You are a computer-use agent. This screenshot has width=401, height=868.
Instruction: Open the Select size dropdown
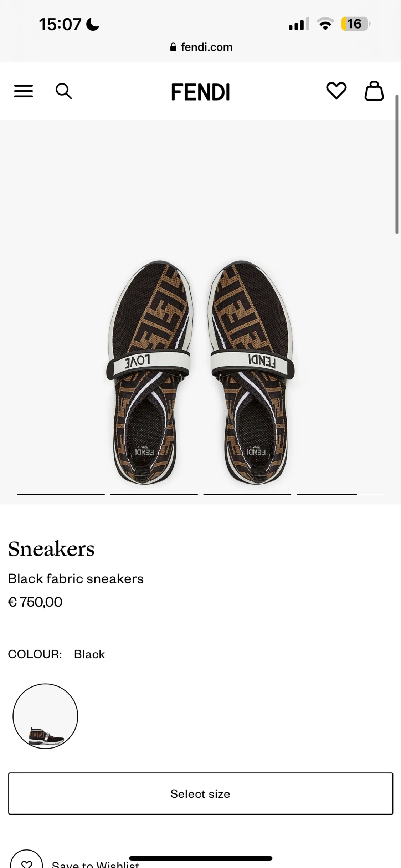[201, 793]
